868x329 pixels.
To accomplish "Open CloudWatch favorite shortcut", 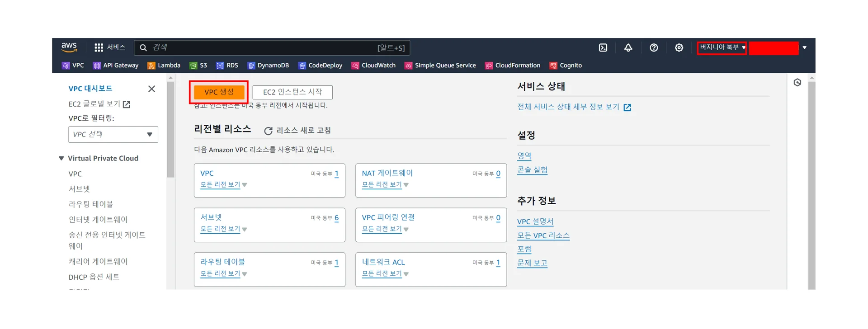I will tap(373, 66).
